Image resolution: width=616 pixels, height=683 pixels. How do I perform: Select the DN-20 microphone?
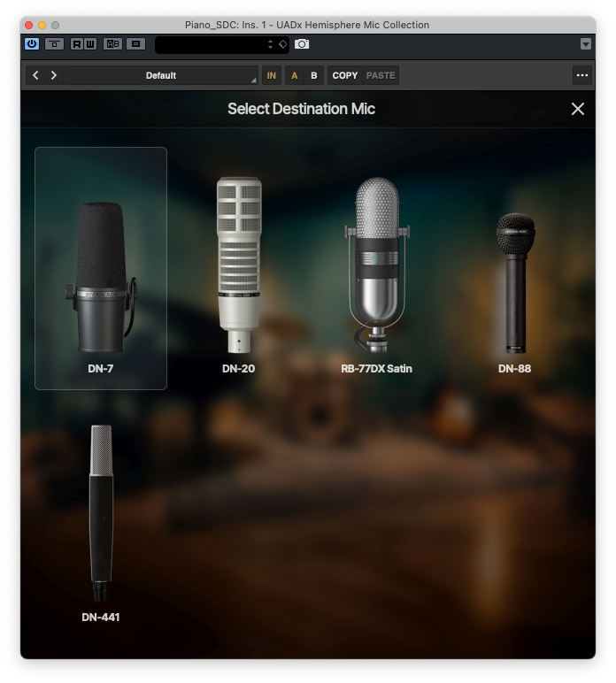pos(239,265)
